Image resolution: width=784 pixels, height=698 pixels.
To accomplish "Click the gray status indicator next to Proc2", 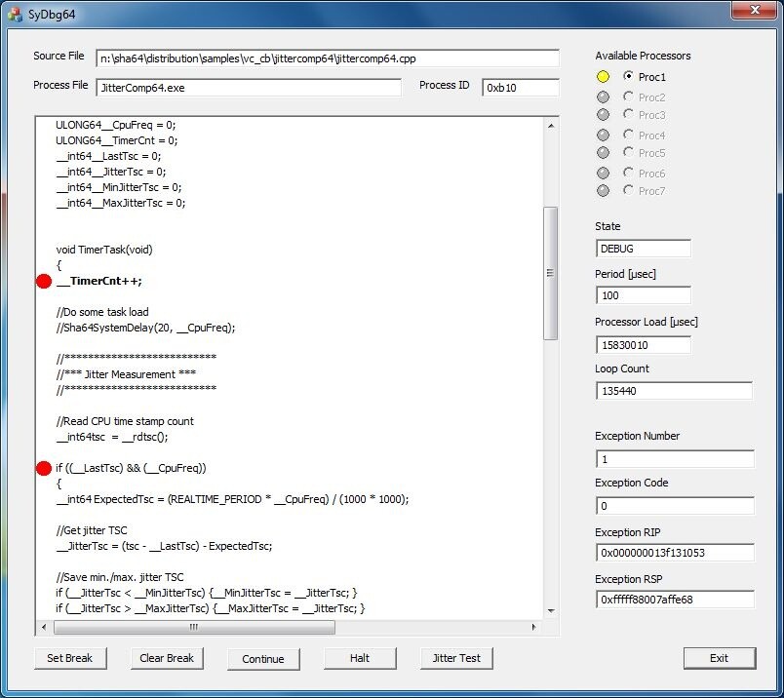I will [x=603, y=97].
